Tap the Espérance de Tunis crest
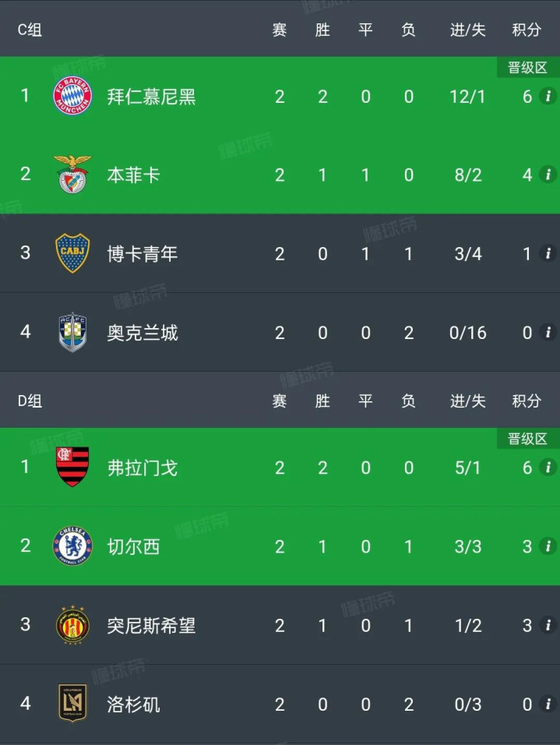The image size is (560, 745). [72, 625]
